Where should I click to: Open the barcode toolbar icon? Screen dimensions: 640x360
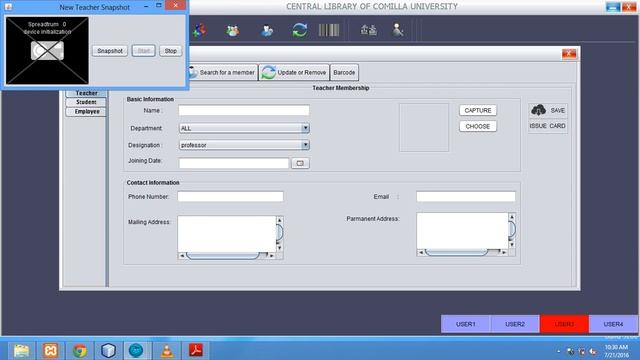(329, 30)
